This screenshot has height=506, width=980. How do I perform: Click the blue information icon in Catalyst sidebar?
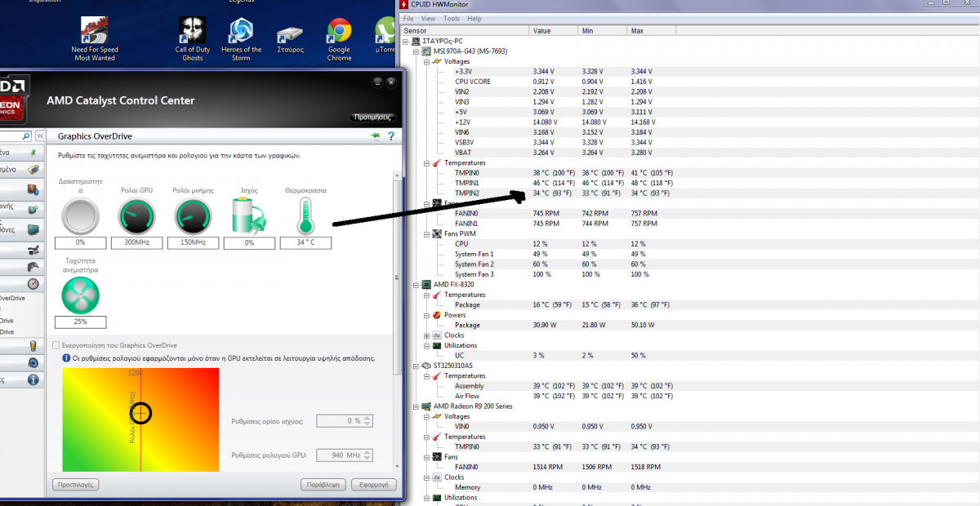(33, 380)
